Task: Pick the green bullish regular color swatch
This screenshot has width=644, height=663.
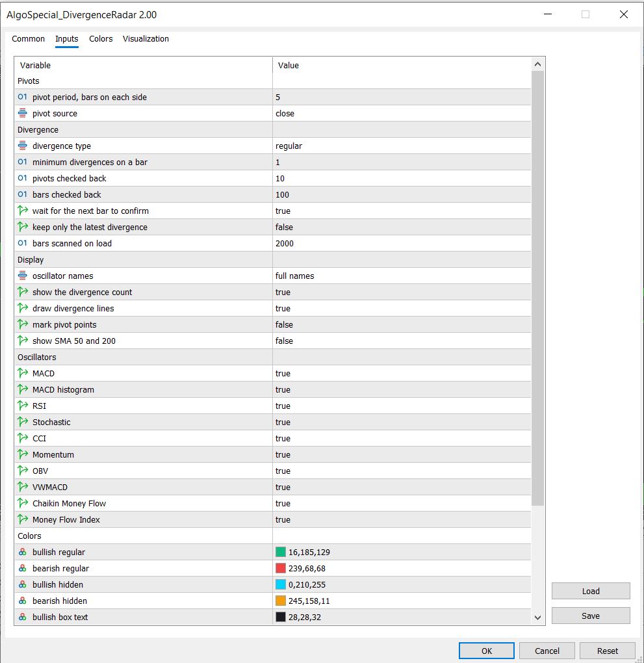Action: (280, 552)
